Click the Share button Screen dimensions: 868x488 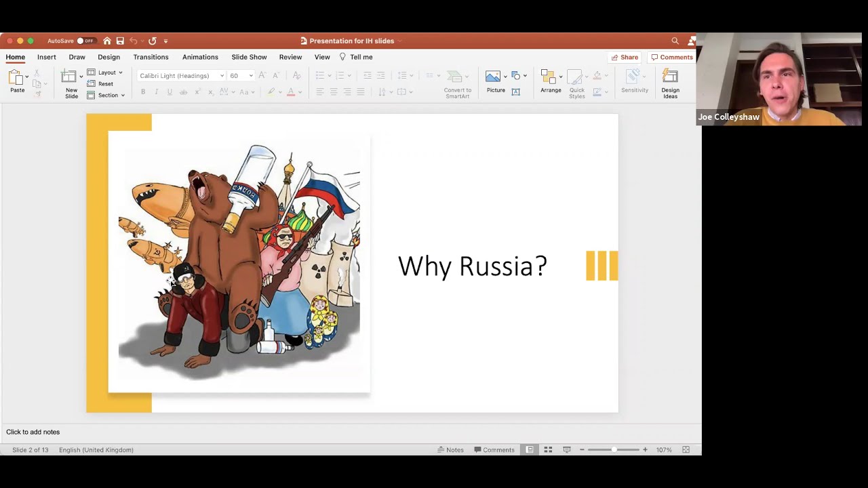(x=625, y=57)
